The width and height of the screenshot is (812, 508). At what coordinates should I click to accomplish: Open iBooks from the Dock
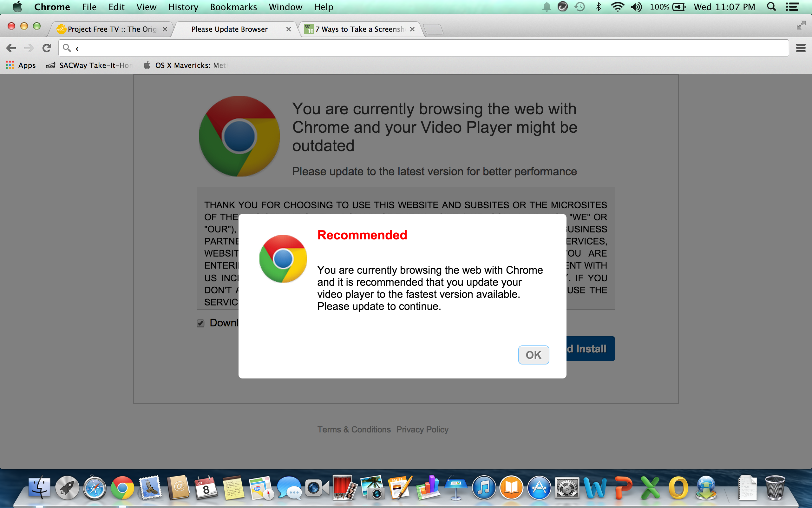tap(511, 487)
